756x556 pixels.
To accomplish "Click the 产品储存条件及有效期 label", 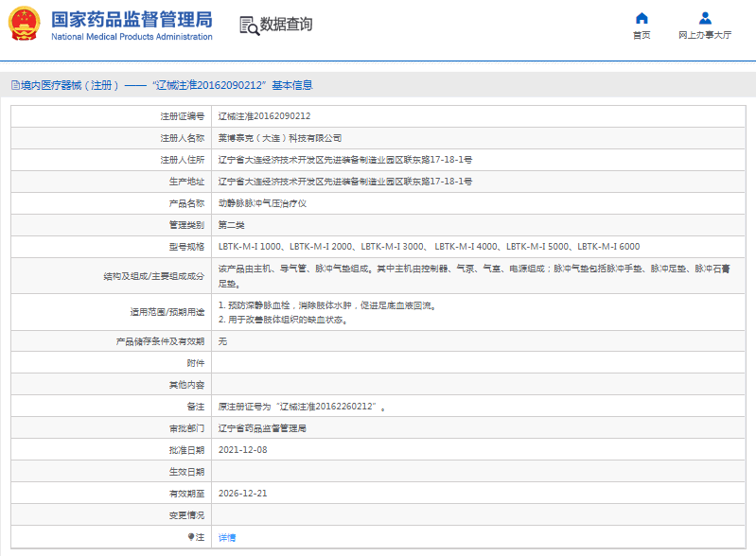I will coord(160,341).
